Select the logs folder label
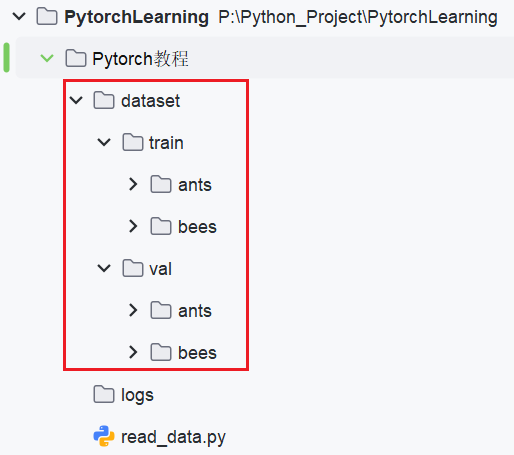The height and width of the screenshot is (455, 514). click(137, 396)
